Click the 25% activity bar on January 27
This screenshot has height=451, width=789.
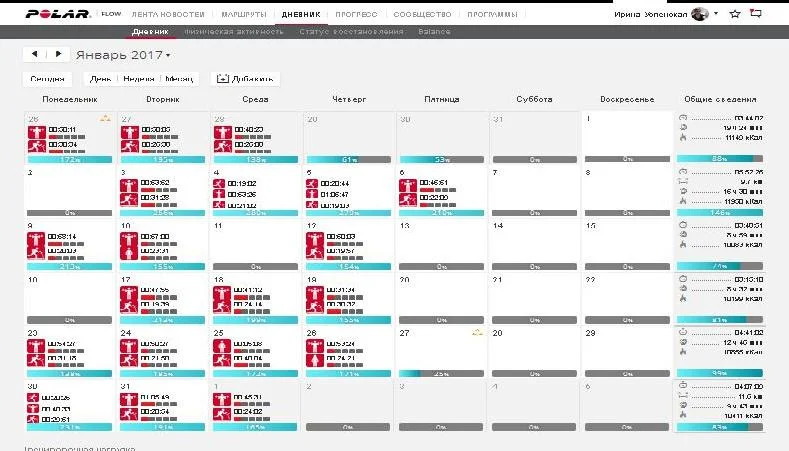(441, 373)
